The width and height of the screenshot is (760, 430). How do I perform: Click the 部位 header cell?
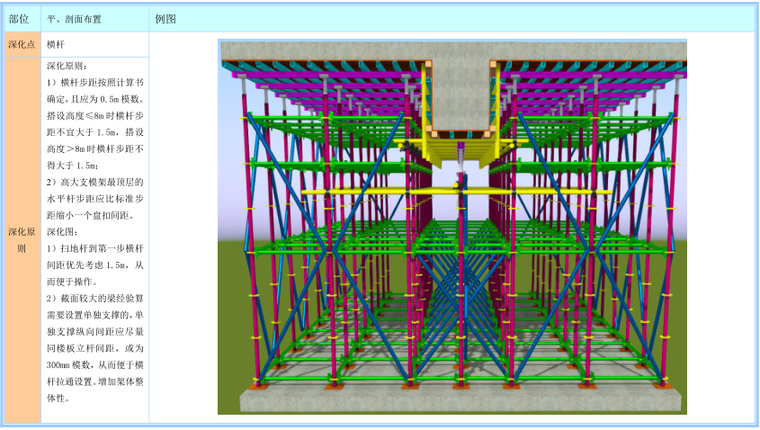(x=19, y=19)
